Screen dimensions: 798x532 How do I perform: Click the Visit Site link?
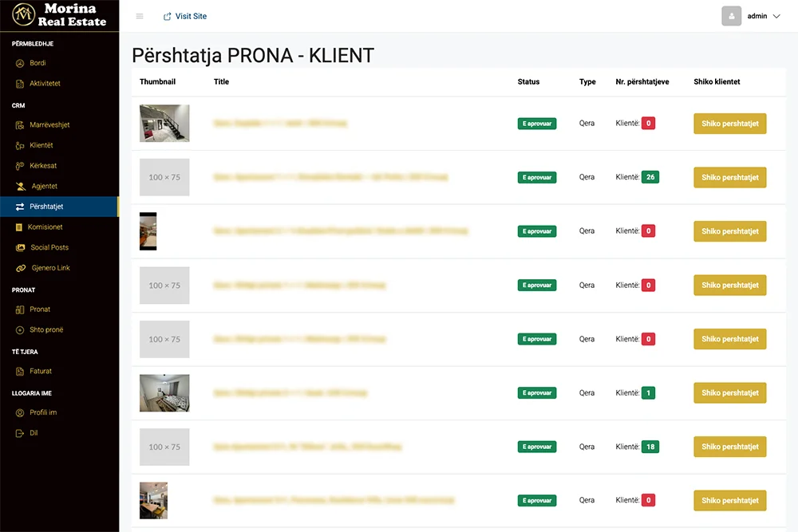point(185,16)
